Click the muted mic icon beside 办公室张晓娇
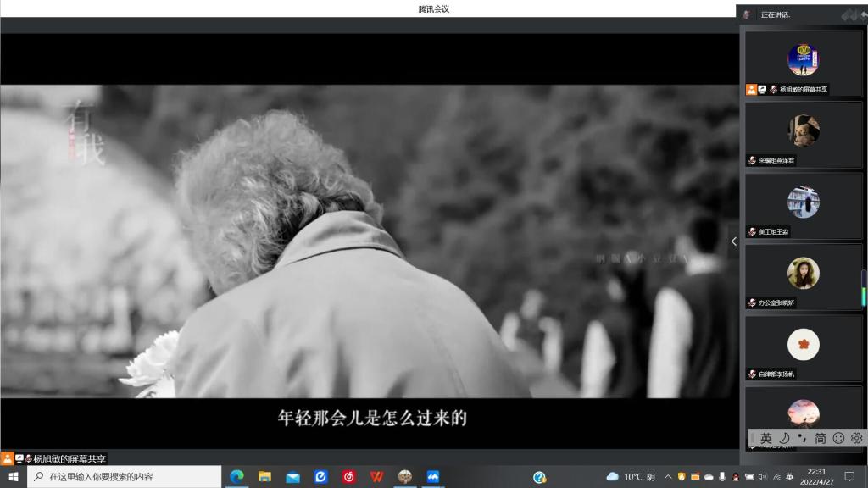This screenshot has height=488, width=868. 752,302
